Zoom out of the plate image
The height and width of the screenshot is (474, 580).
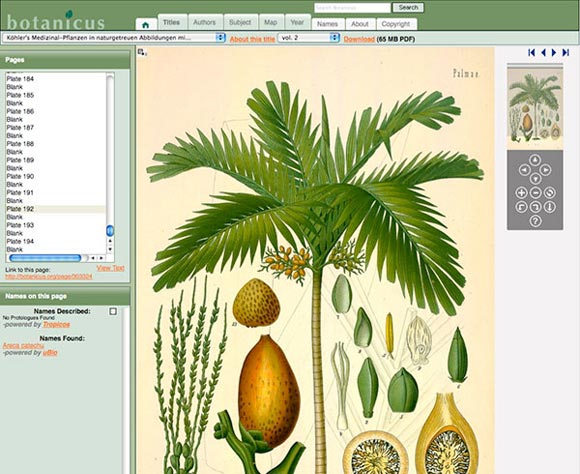tap(535, 192)
